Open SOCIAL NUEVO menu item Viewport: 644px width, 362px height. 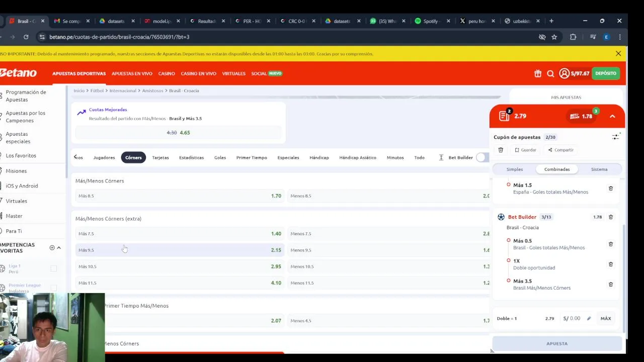pyautogui.click(x=267, y=73)
